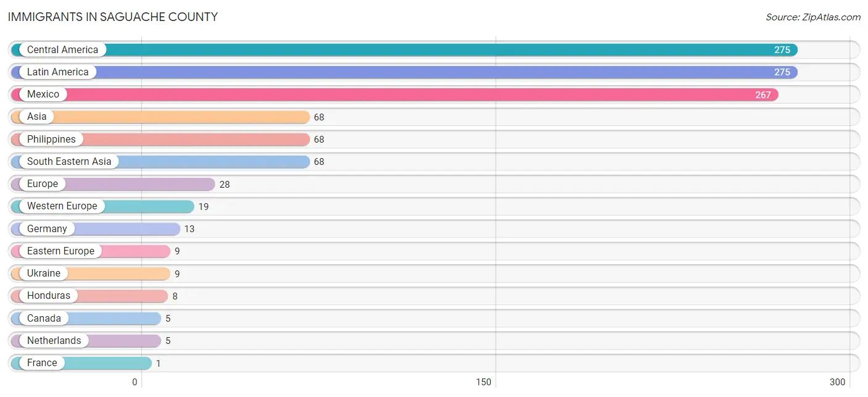Click the Europe label pill

tap(43, 184)
